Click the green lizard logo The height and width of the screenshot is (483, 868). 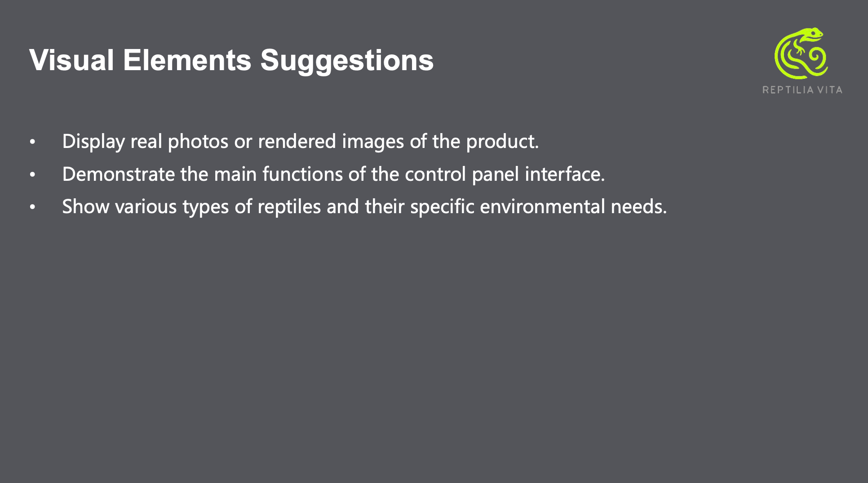801,53
